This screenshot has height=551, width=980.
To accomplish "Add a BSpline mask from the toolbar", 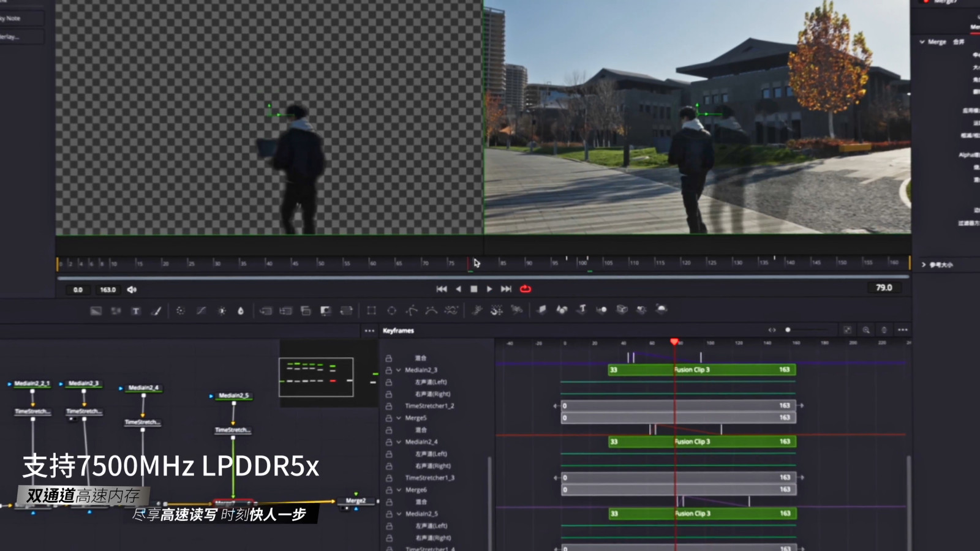I will point(432,310).
